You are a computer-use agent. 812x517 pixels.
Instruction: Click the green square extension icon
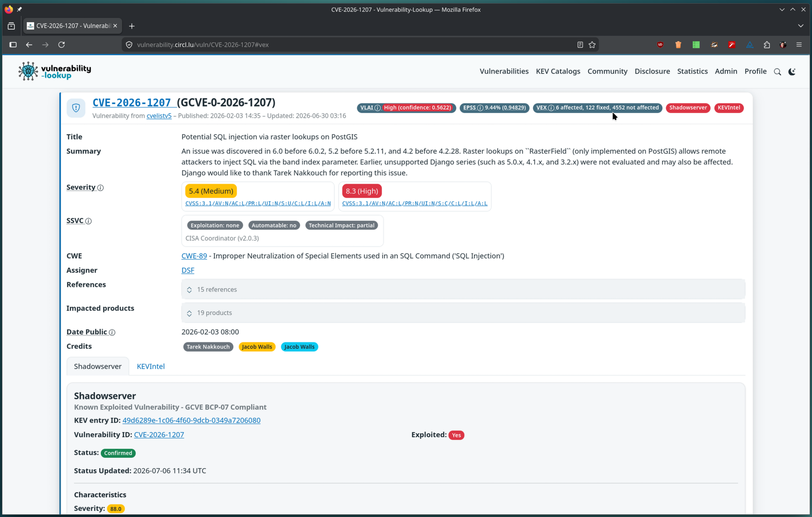(696, 45)
